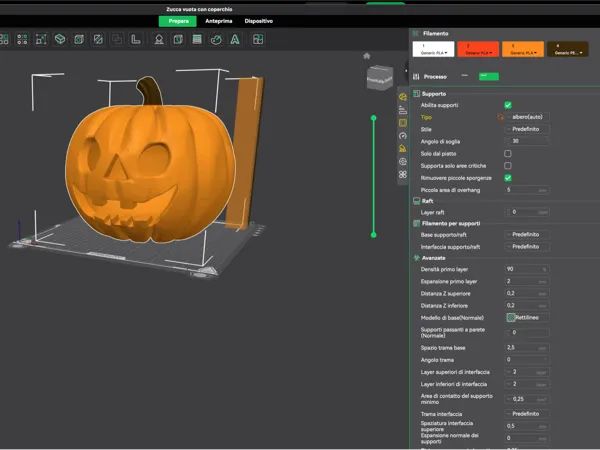Click the top handle of the layer slider
Viewport: 600px width, 450px height.
click(x=373, y=118)
